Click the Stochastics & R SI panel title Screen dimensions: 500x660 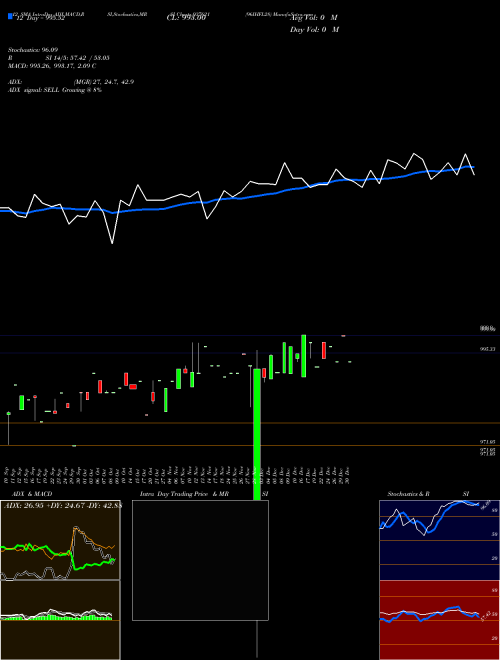pyautogui.click(x=428, y=494)
